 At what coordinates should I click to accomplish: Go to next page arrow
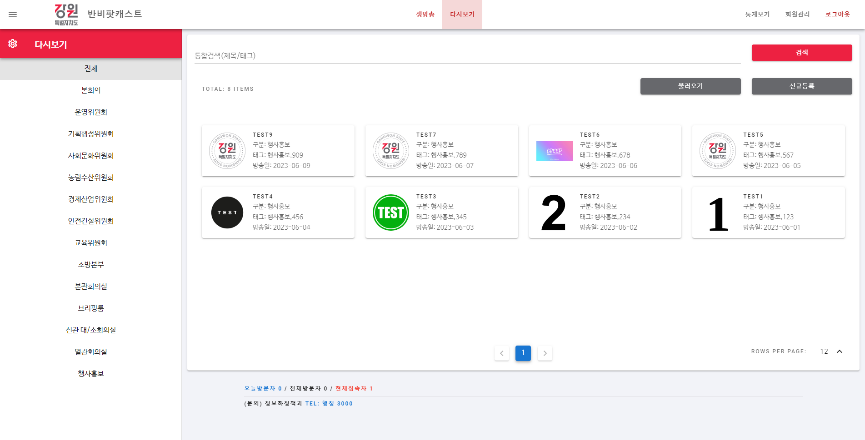tap(545, 353)
